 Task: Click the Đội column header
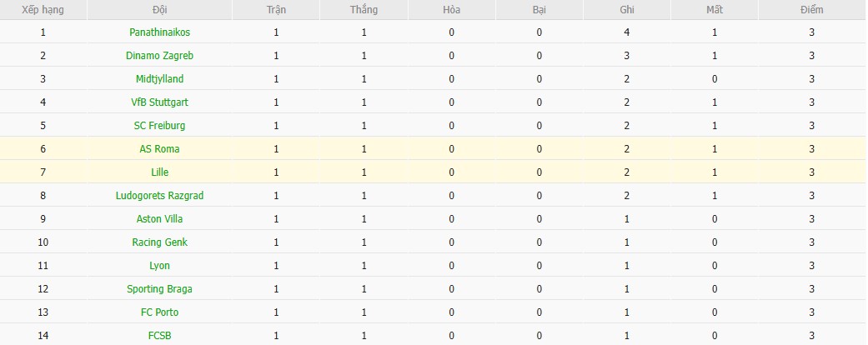click(x=159, y=10)
